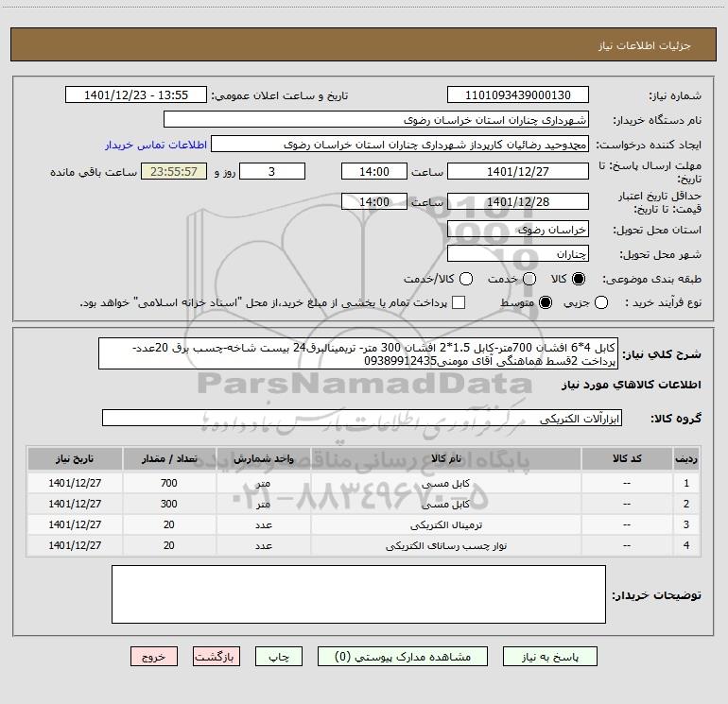Click the تعداد / مقدار column header

[x=169, y=459]
